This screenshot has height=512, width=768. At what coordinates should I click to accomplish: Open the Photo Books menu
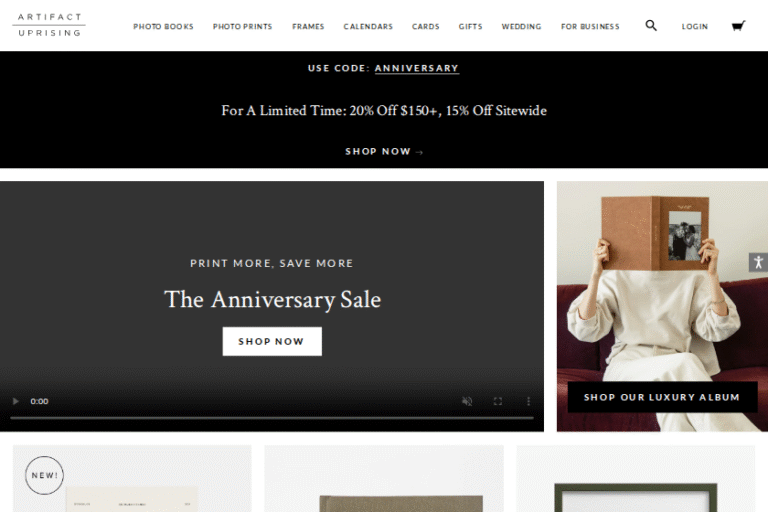[163, 26]
